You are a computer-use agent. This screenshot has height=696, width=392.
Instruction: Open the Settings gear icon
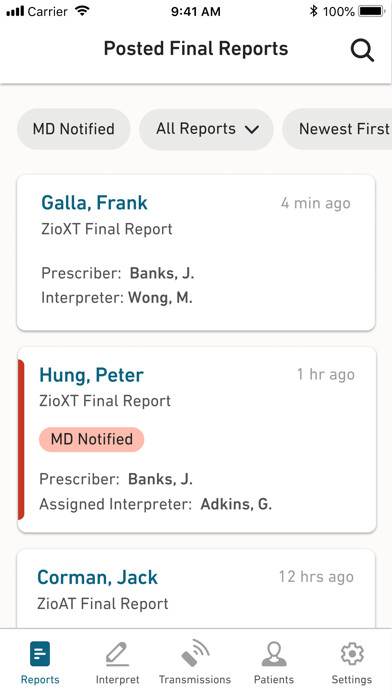point(352,654)
